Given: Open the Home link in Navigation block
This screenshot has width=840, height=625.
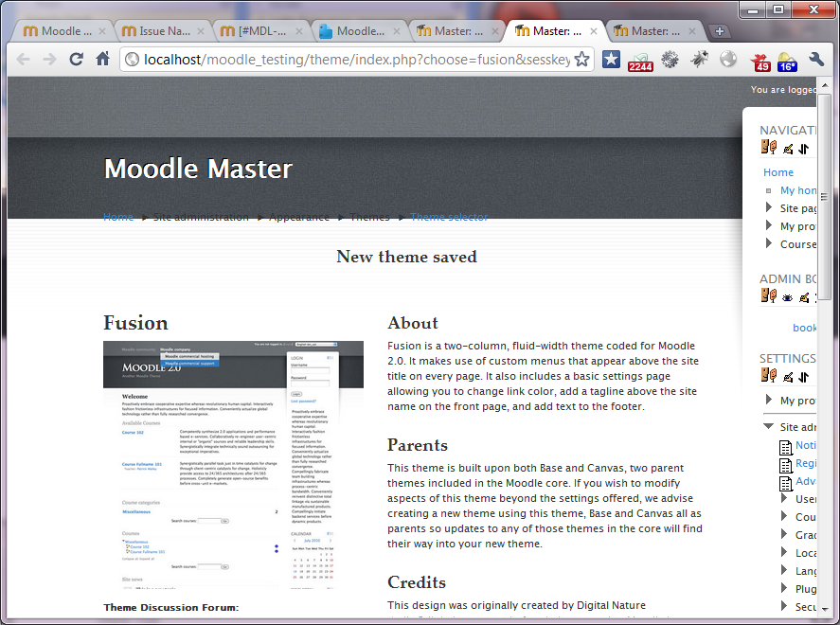Looking at the screenshot, I should [x=777, y=172].
